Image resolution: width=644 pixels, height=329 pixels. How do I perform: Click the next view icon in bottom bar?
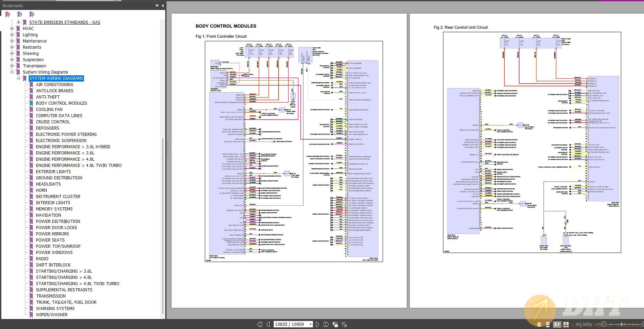tap(344, 324)
